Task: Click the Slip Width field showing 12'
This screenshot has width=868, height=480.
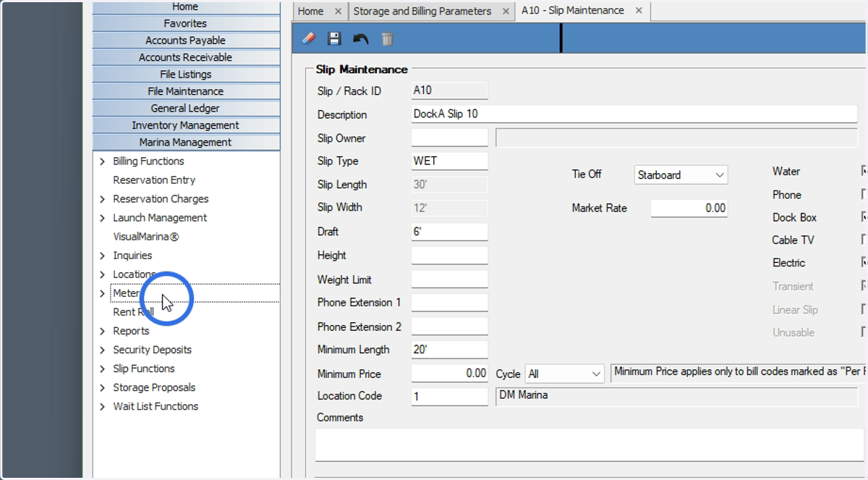Action: pos(450,208)
